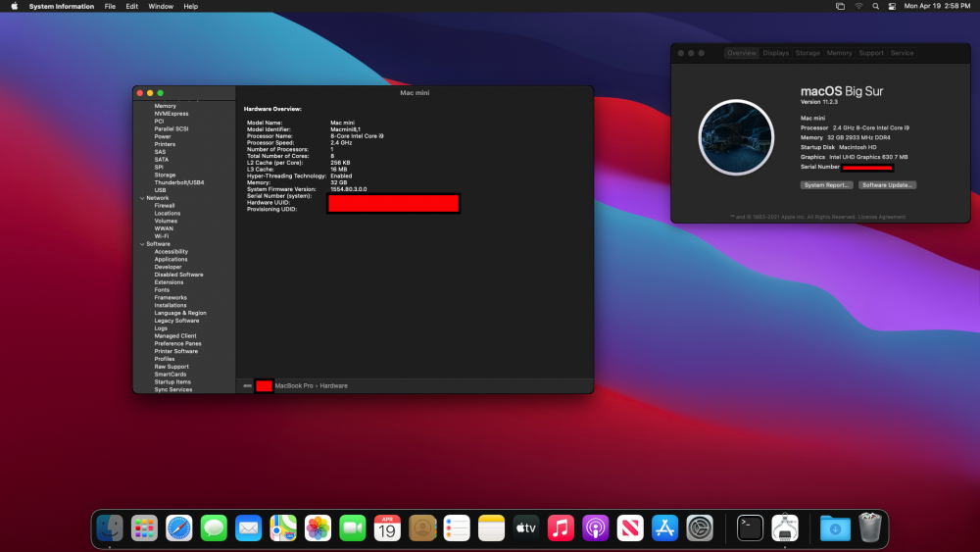Open Mail app in Dock

point(248,528)
